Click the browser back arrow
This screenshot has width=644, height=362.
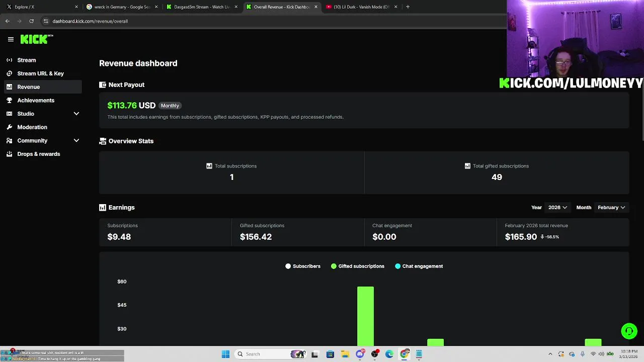[x=8, y=21]
